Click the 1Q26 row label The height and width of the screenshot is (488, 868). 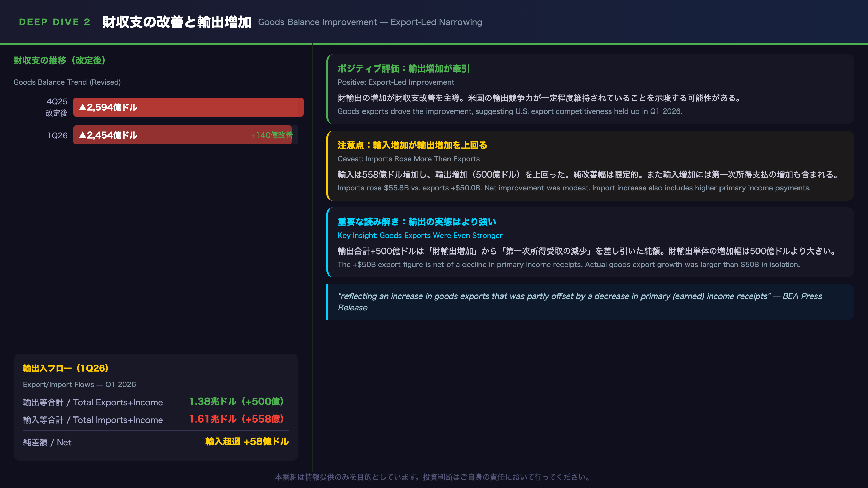[x=57, y=135]
